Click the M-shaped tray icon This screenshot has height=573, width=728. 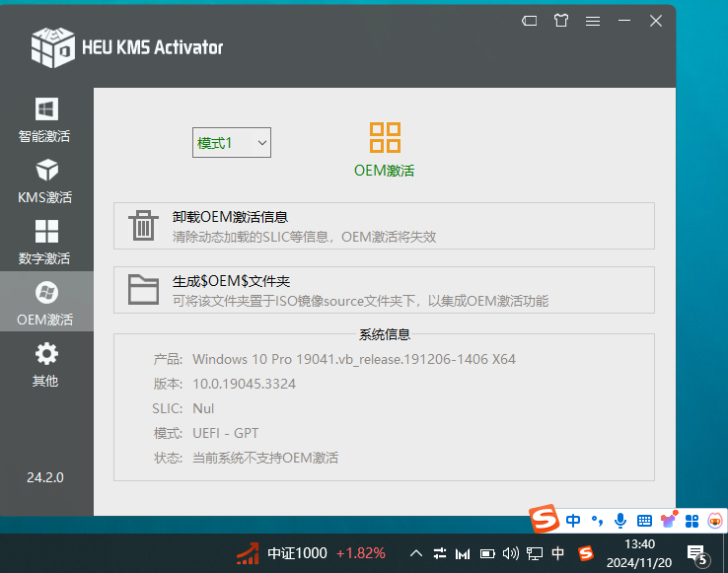[463, 554]
